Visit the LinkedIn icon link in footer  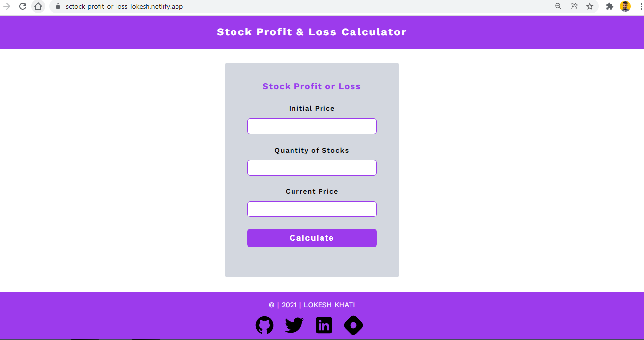click(324, 325)
